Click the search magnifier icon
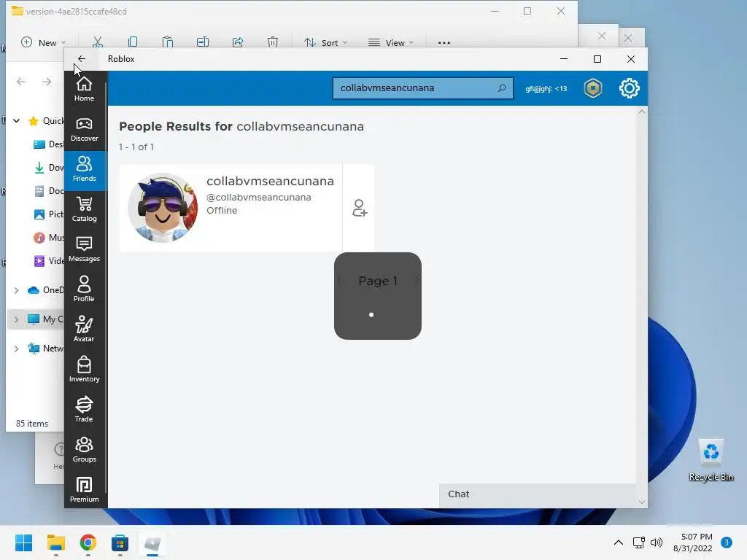This screenshot has height=560, width=747. point(502,88)
